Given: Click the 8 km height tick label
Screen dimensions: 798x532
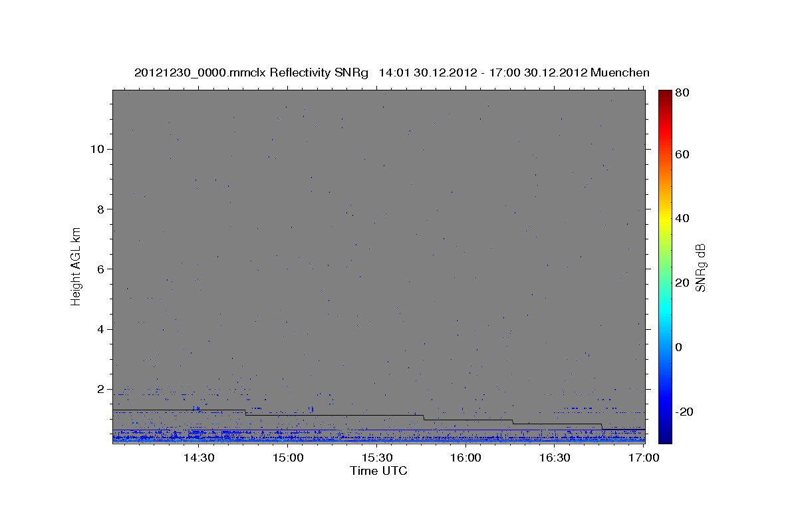Looking at the screenshot, I should 100,209.
